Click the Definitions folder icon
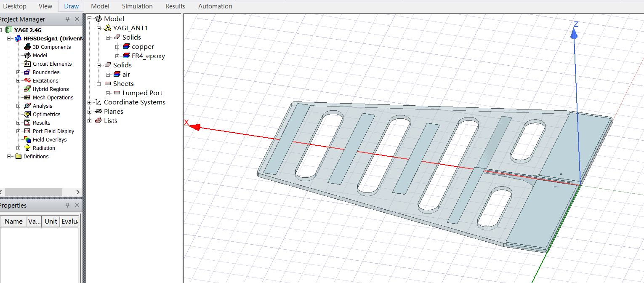Screen dimensions: 644x283 pyautogui.click(x=18, y=156)
